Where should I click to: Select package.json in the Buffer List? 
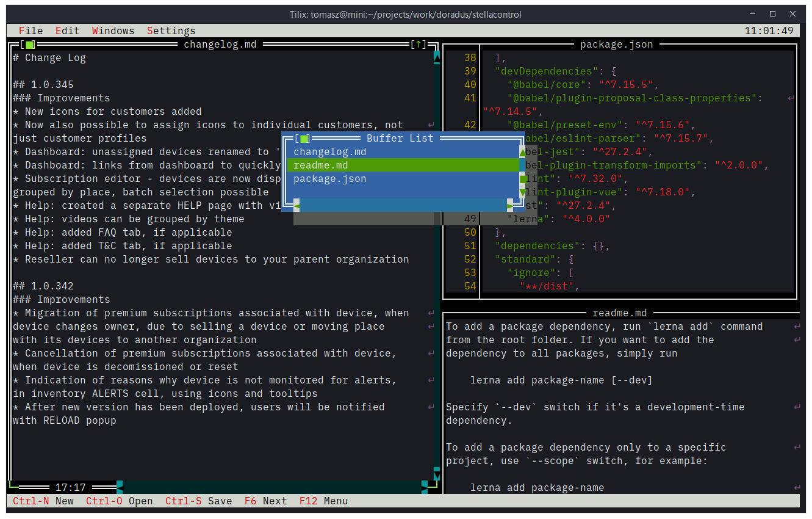tap(329, 178)
